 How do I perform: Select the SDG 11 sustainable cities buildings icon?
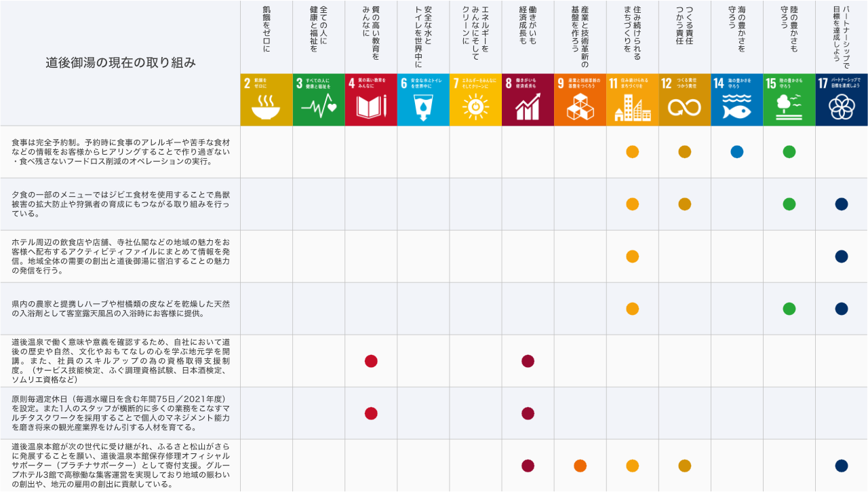(632, 100)
